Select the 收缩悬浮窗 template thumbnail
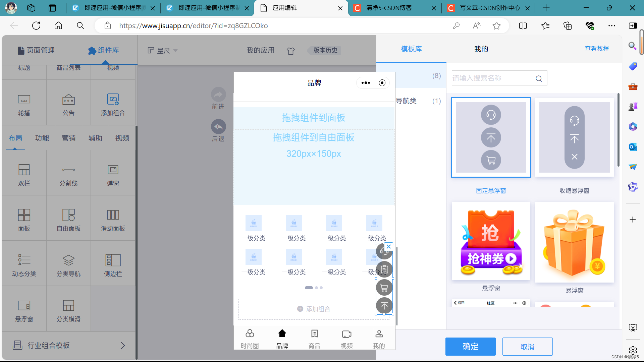Viewport: 644px width, 362px height. pos(574,137)
